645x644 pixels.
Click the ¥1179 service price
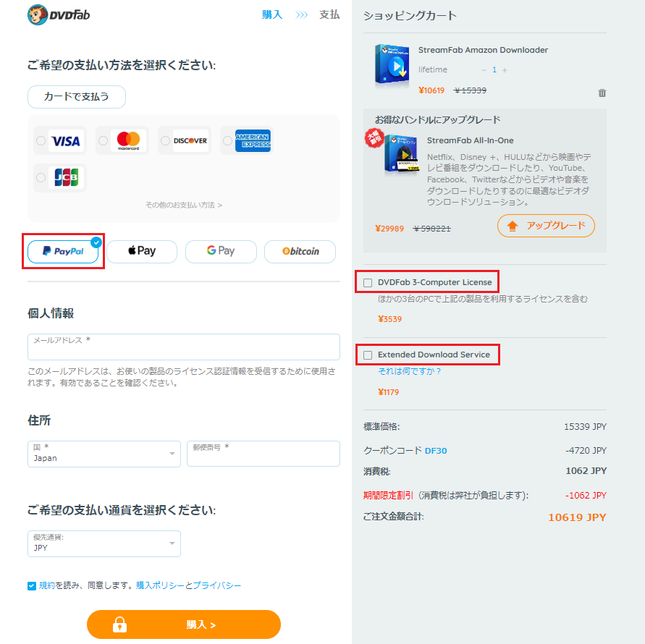click(388, 392)
